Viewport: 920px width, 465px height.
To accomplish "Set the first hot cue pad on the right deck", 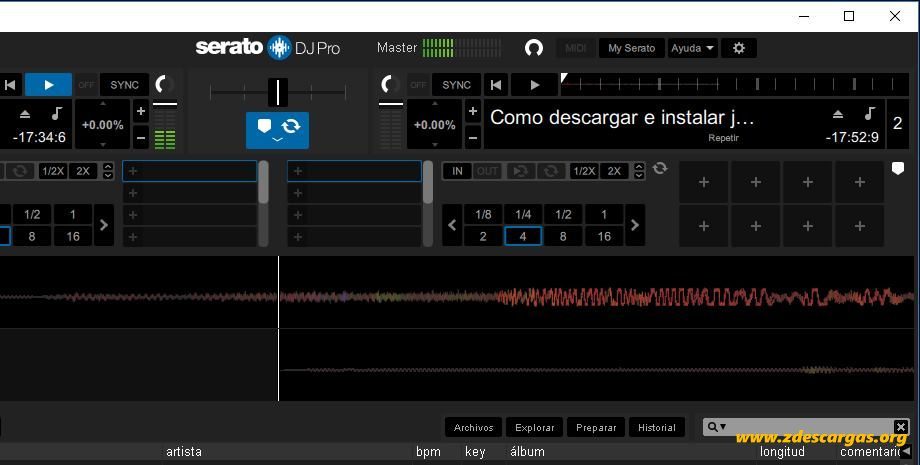I will [x=703, y=182].
